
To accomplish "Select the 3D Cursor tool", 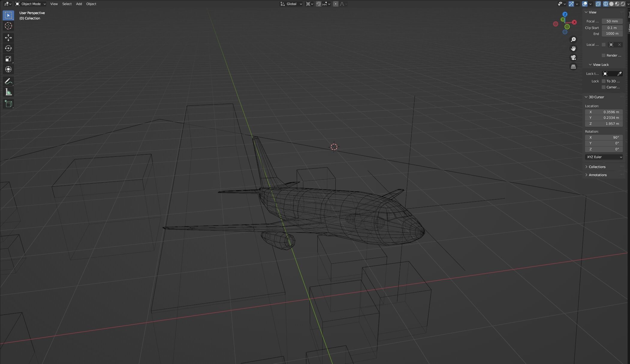I will pos(8,26).
